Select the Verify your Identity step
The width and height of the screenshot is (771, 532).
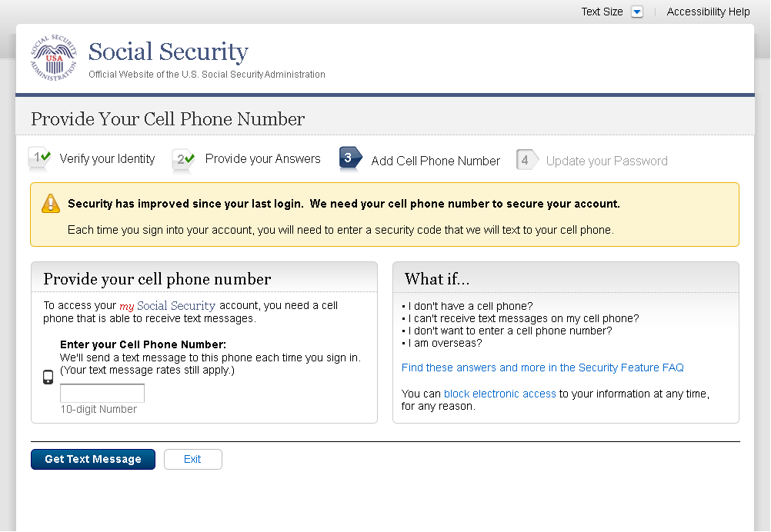pyautogui.click(x=107, y=159)
